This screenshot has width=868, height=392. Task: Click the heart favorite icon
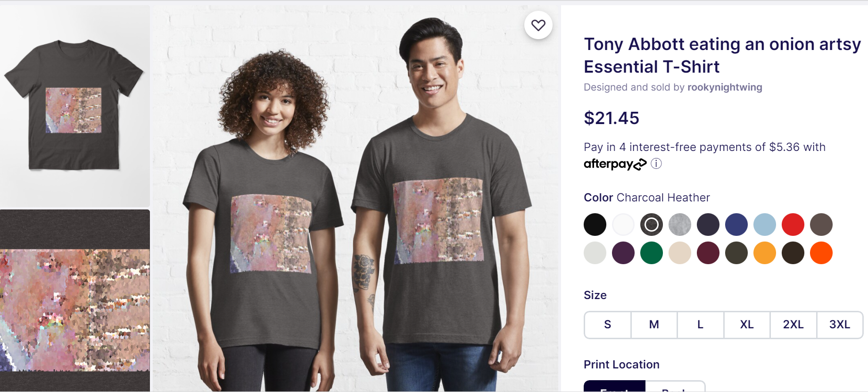[x=538, y=25]
